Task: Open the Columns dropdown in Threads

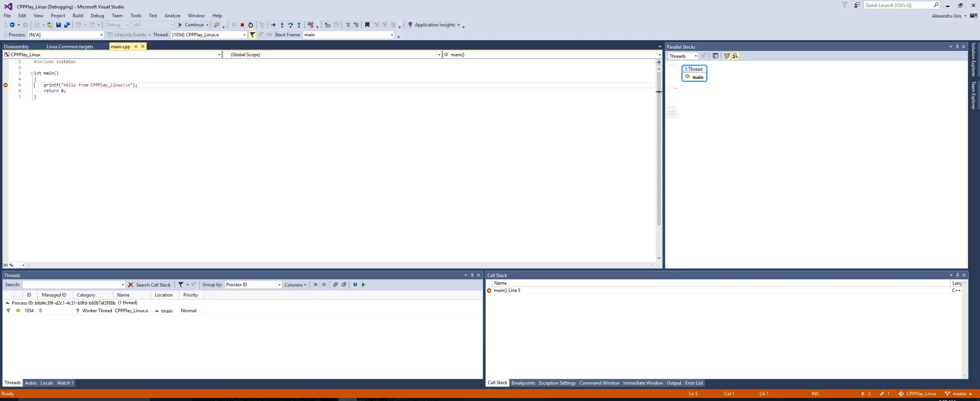Action: (295, 285)
